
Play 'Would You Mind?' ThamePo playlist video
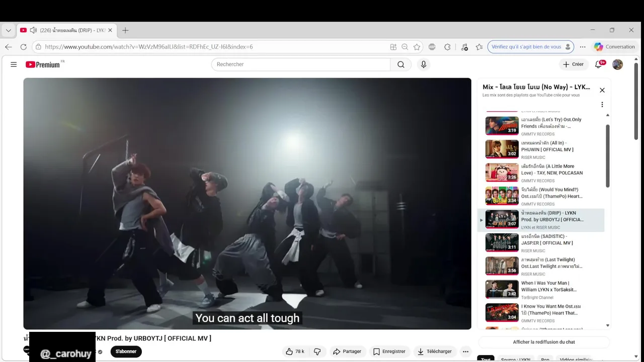[541, 196]
